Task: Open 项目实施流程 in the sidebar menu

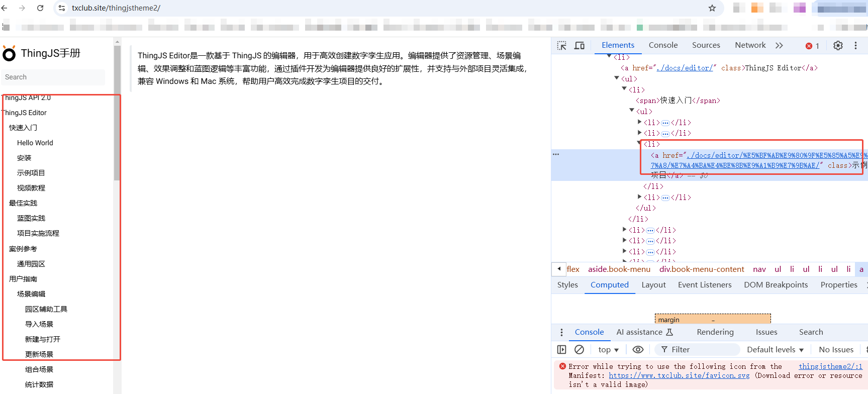Action: coord(38,233)
